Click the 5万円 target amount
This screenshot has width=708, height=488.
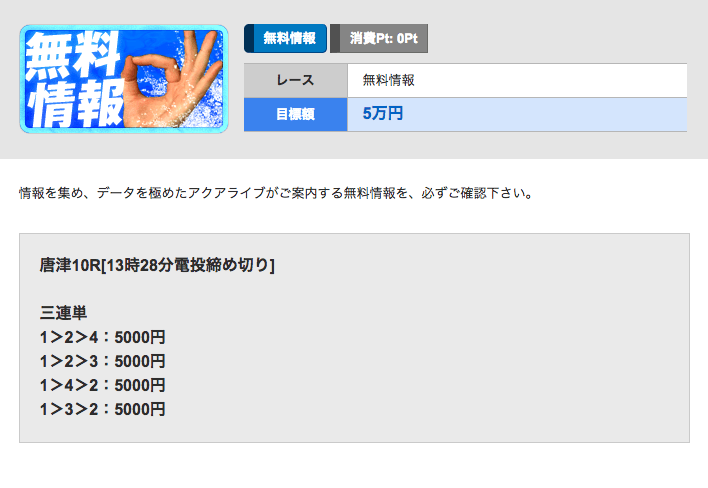pyautogui.click(x=383, y=113)
